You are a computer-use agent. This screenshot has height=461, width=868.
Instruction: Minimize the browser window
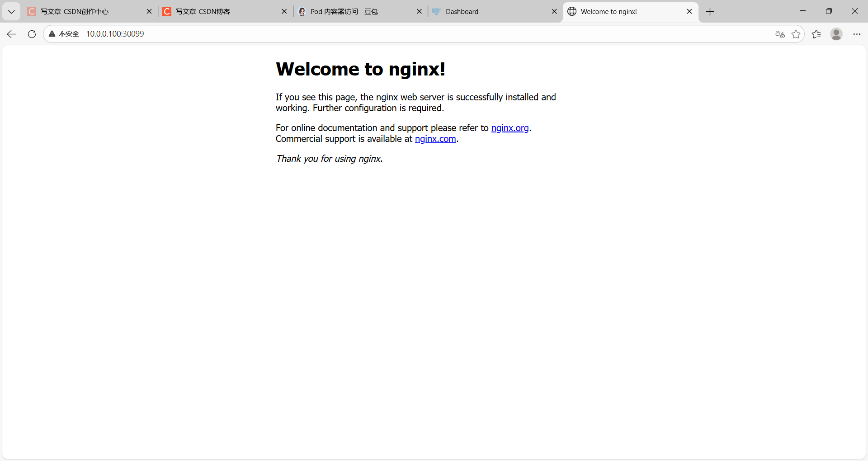pyautogui.click(x=803, y=11)
